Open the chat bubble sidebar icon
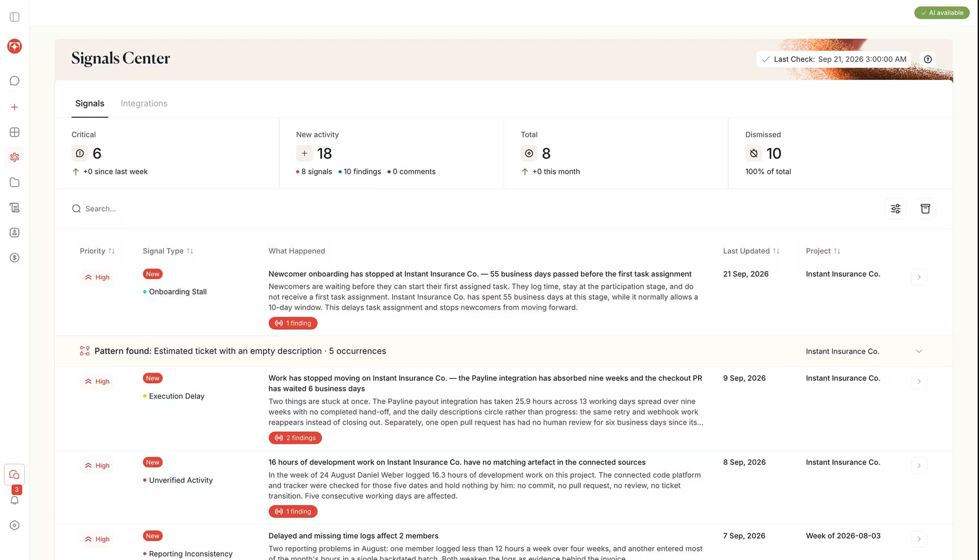This screenshot has height=560, width=979. coord(14,81)
